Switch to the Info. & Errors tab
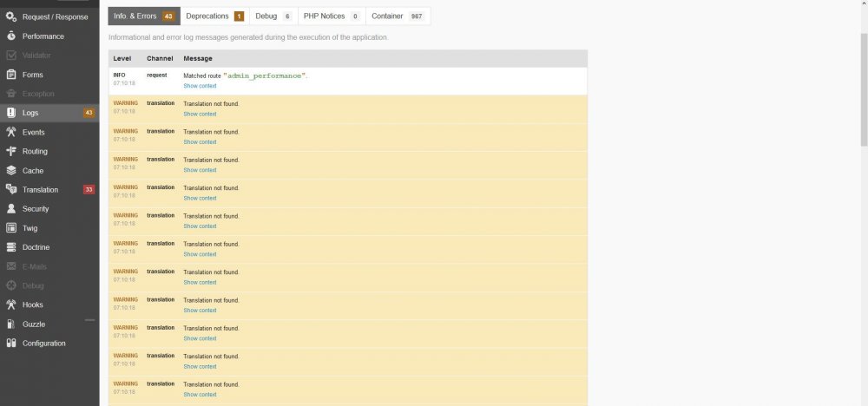The image size is (868, 406). click(144, 16)
